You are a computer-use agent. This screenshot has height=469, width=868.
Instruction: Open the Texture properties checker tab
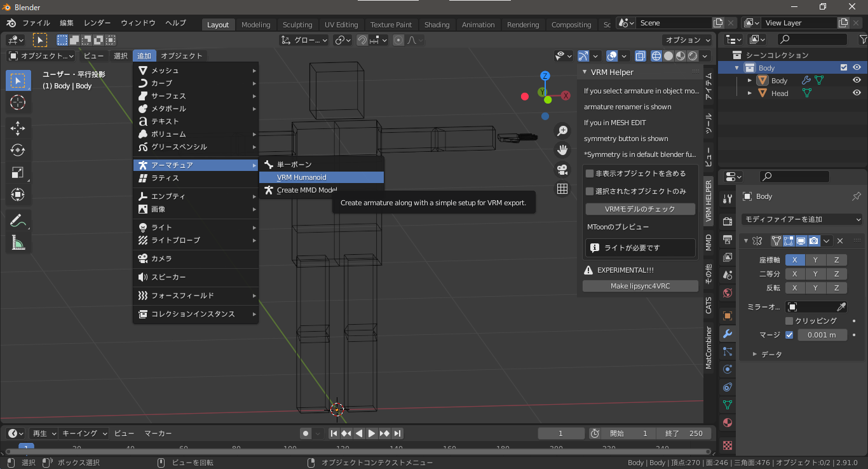coord(728,445)
